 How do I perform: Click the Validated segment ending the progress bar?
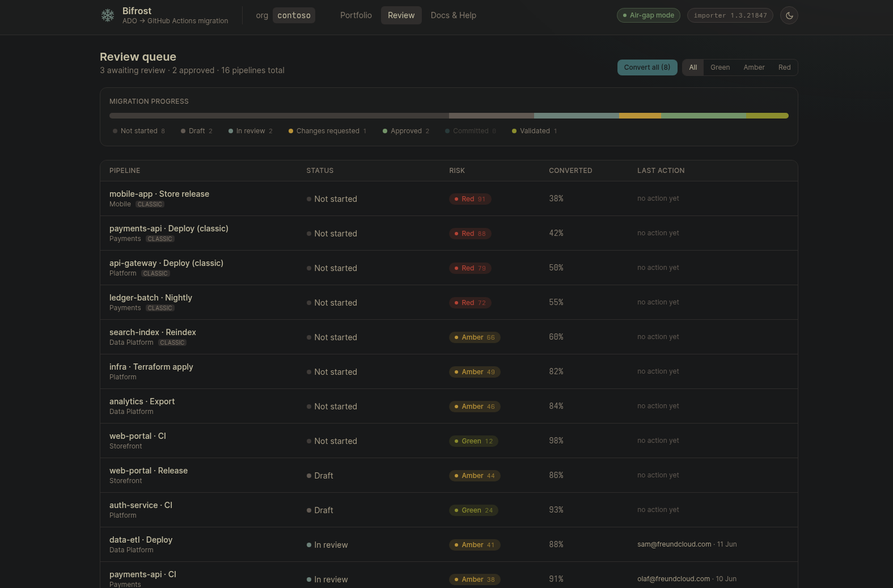coord(767,116)
